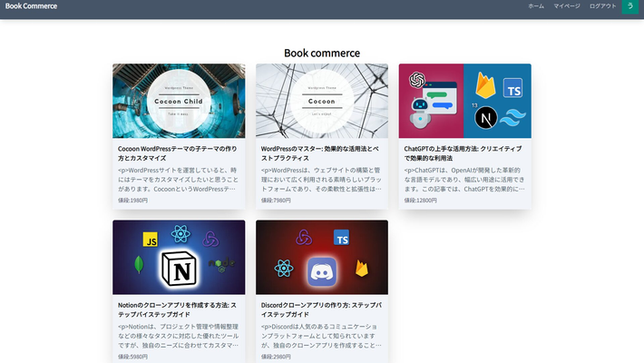Click the TS icon in ChatGPT cover
The height and width of the screenshot is (363, 644).
click(513, 88)
